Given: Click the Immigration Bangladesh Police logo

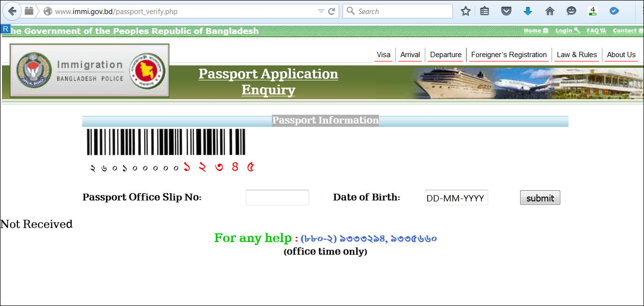Looking at the screenshot, I should click(89, 70).
